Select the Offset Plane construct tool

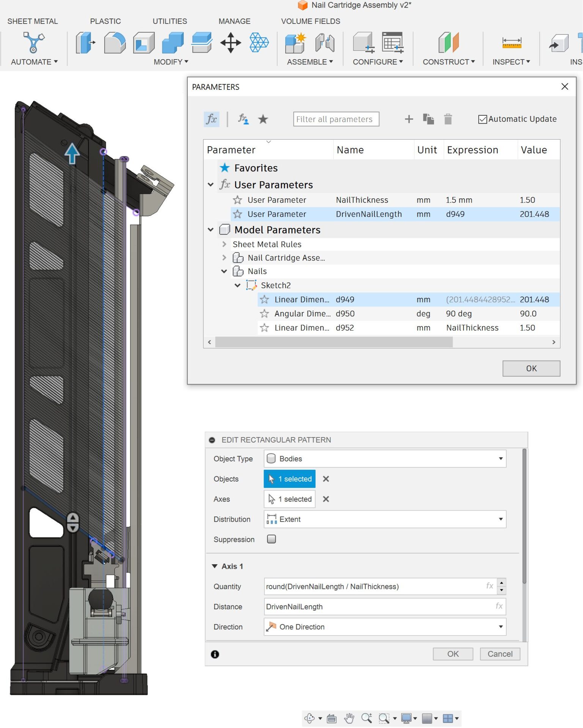click(x=449, y=42)
